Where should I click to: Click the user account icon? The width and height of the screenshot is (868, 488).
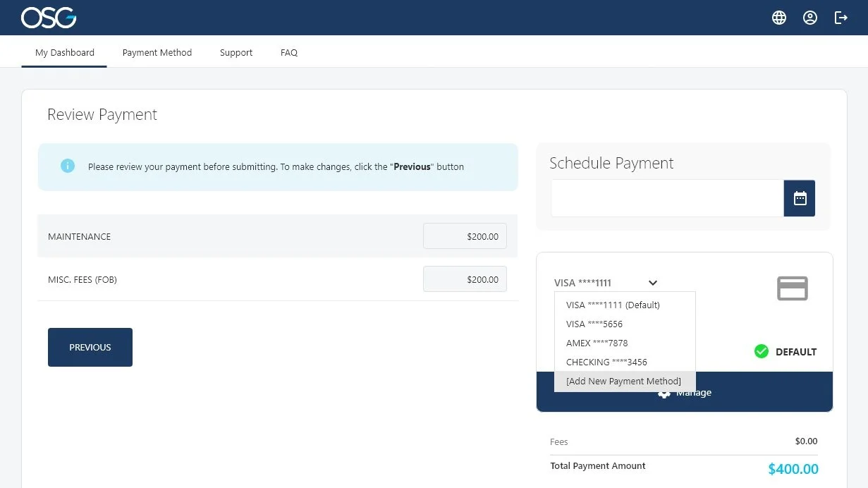pos(809,18)
